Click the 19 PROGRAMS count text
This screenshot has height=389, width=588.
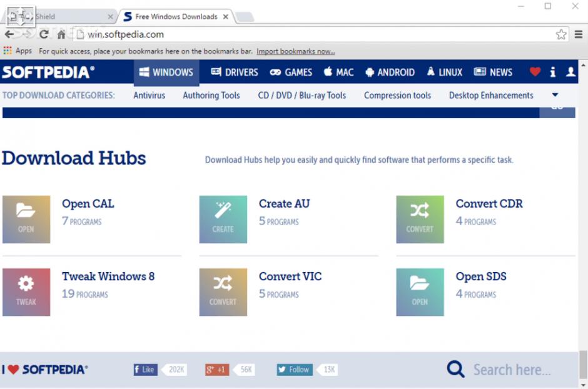85,294
